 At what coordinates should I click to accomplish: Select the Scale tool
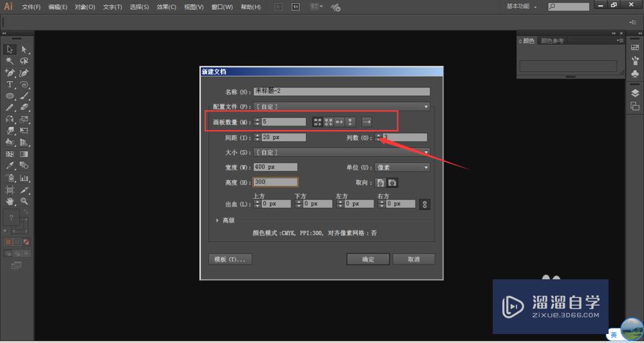24,120
